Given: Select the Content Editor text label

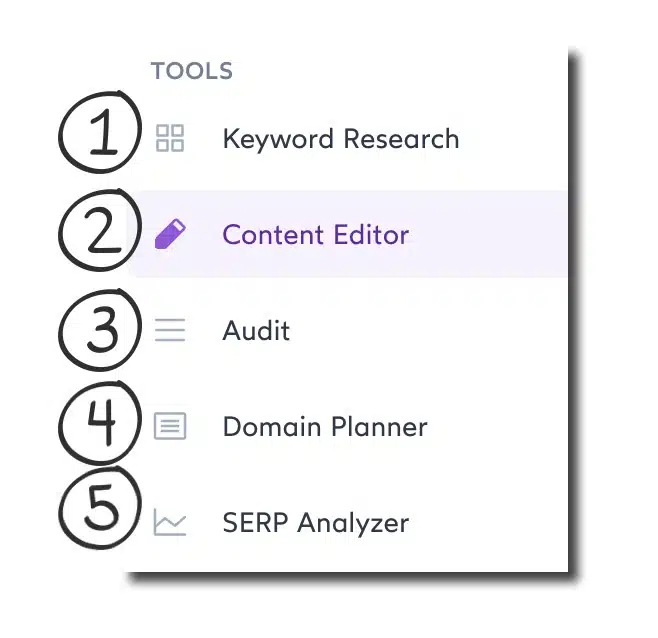Looking at the screenshot, I should coord(315,235).
